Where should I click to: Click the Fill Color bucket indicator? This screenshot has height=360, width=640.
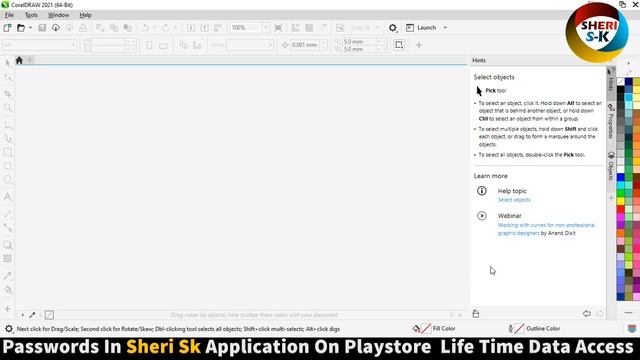click(x=416, y=329)
